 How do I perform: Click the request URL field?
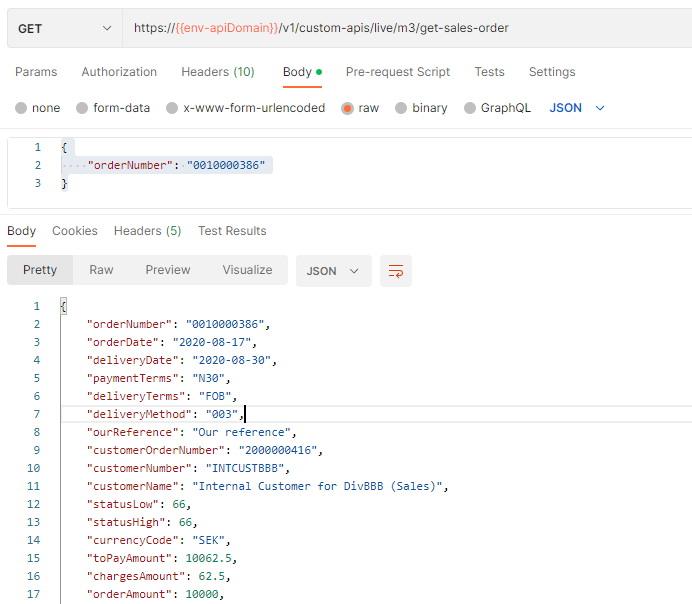point(407,28)
